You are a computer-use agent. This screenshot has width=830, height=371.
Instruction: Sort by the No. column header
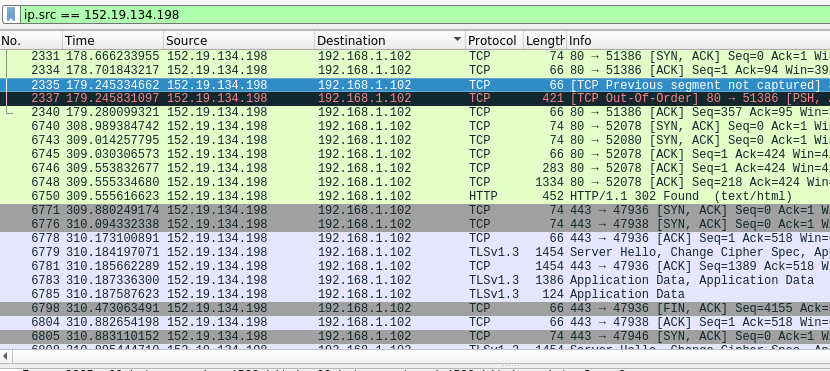tap(31, 41)
